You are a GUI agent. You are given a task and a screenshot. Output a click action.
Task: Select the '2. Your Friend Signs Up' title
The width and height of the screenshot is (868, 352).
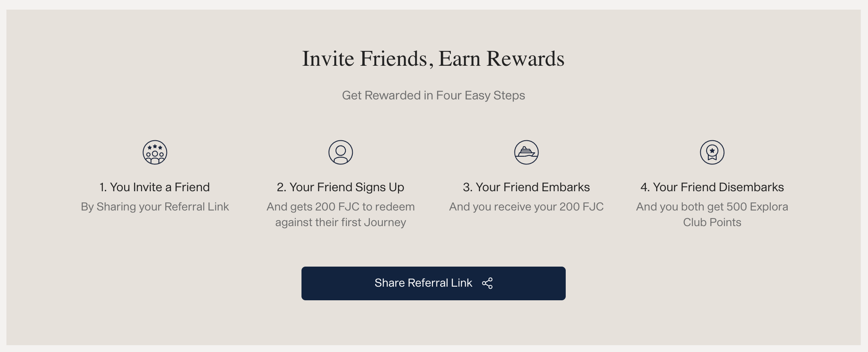[x=340, y=187]
